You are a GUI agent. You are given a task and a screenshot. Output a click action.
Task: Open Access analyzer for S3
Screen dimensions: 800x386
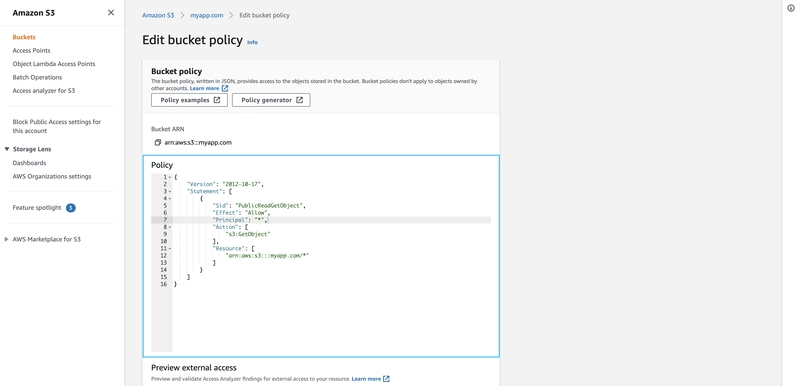tap(44, 91)
